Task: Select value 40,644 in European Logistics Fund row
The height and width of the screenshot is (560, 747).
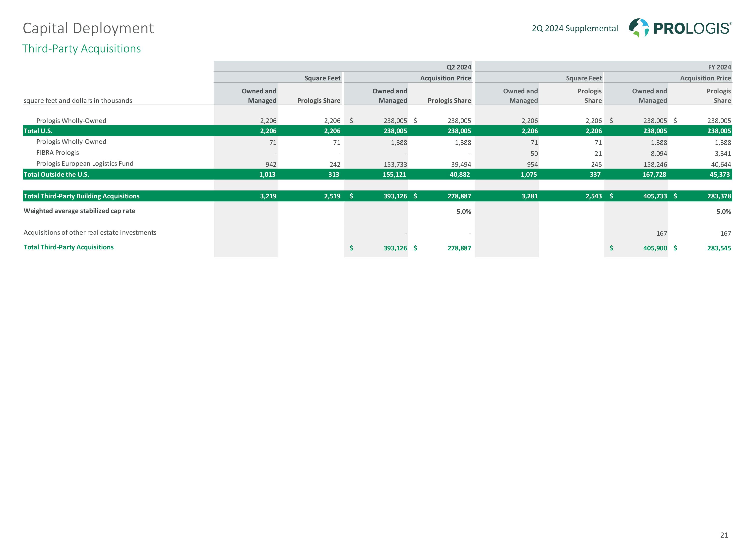Action: click(721, 164)
